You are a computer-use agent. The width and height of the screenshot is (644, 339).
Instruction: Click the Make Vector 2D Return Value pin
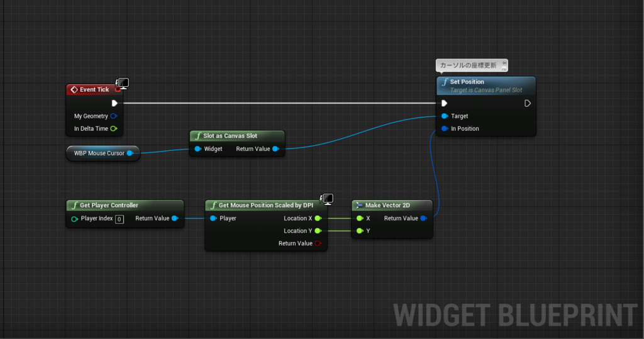tap(424, 218)
